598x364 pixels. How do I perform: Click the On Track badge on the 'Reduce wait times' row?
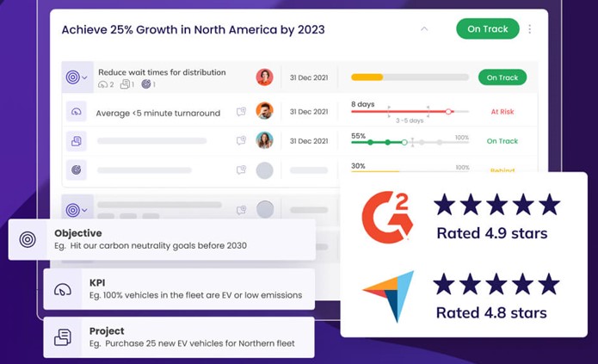pyautogui.click(x=502, y=77)
